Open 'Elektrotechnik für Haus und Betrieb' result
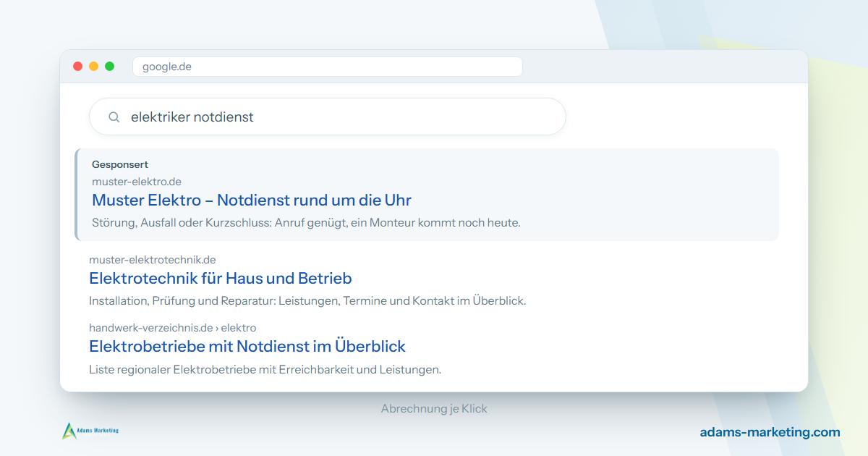This screenshot has width=868, height=456. (x=221, y=278)
